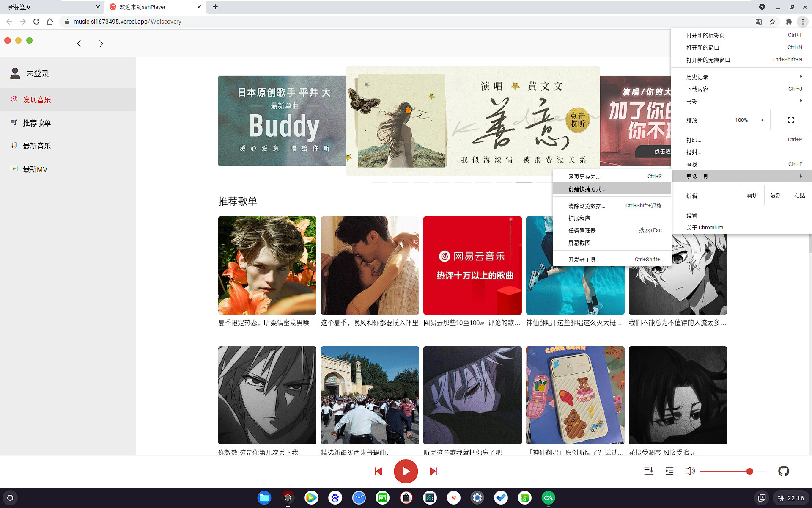Open the Files app in the shelf
This screenshot has height=508, width=812.
pos(264,498)
